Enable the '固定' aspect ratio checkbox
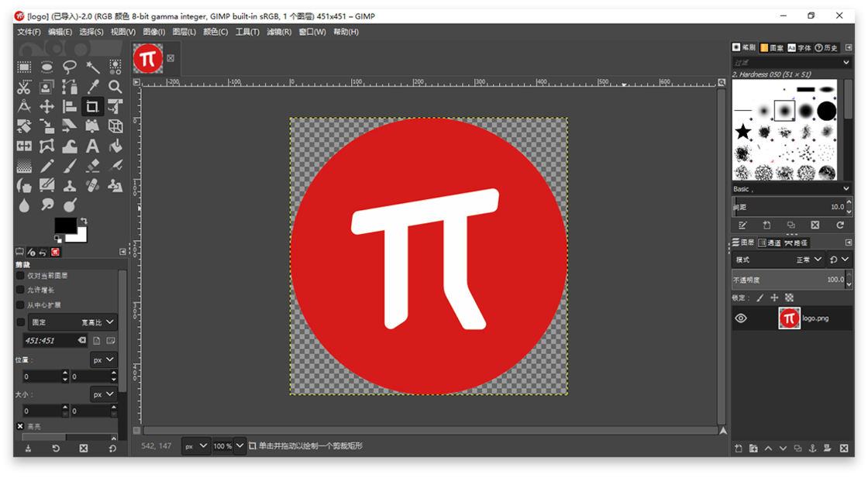Viewport: 868px width, 478px height. [21, 322]
